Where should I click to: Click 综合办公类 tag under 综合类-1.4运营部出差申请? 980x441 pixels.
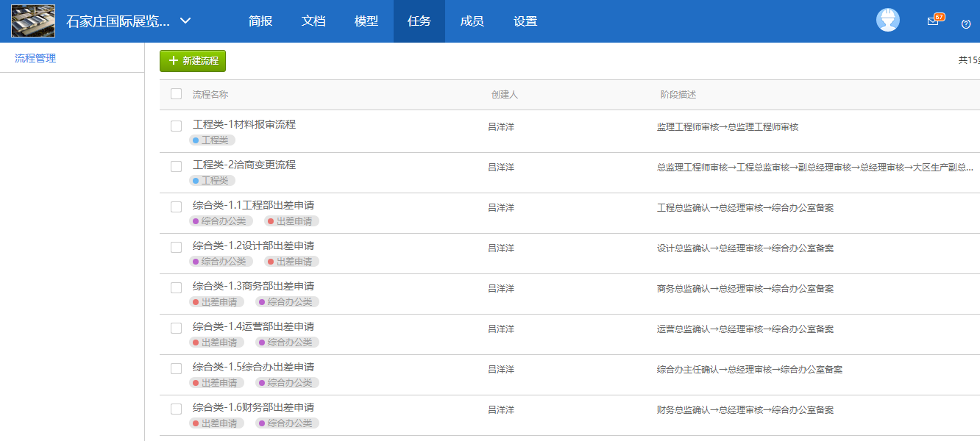(x=287, y=343)
